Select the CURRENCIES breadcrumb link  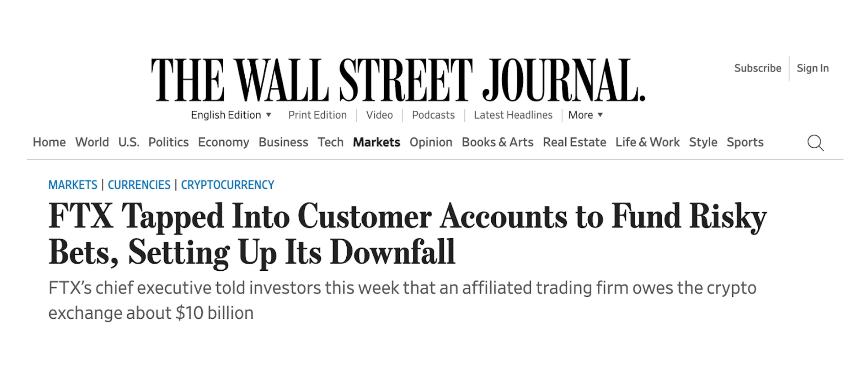click(x=139, y=185)
